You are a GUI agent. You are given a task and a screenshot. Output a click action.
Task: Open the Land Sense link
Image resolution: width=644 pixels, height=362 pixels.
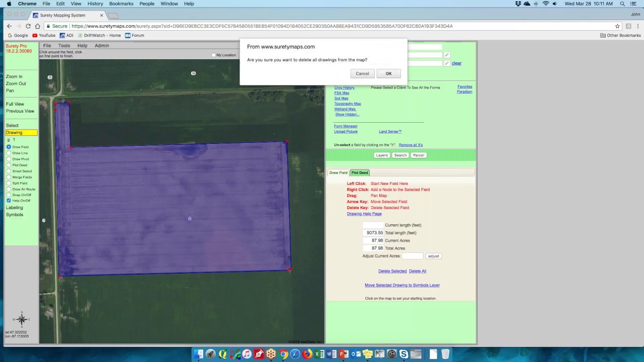(x=390, y=132)
